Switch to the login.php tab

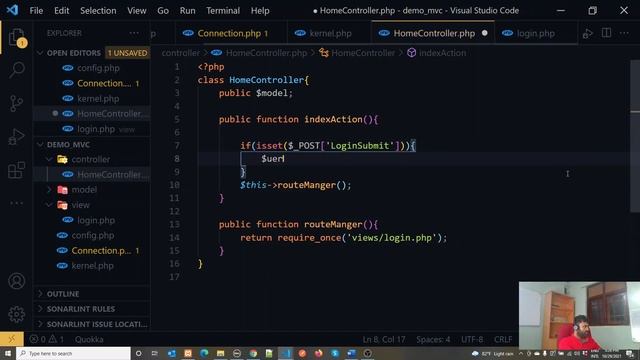(x=536, y=33)
